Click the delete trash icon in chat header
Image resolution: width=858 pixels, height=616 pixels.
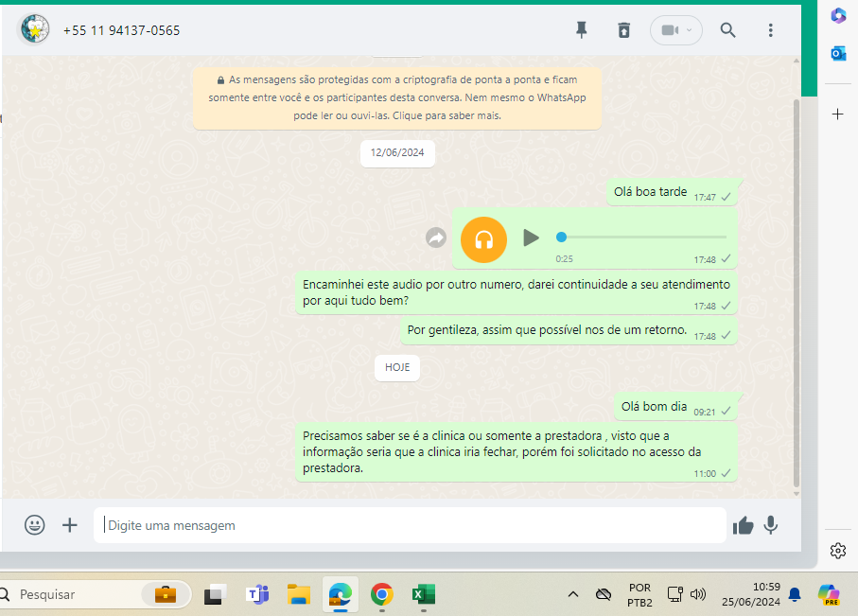pos(623,30)
